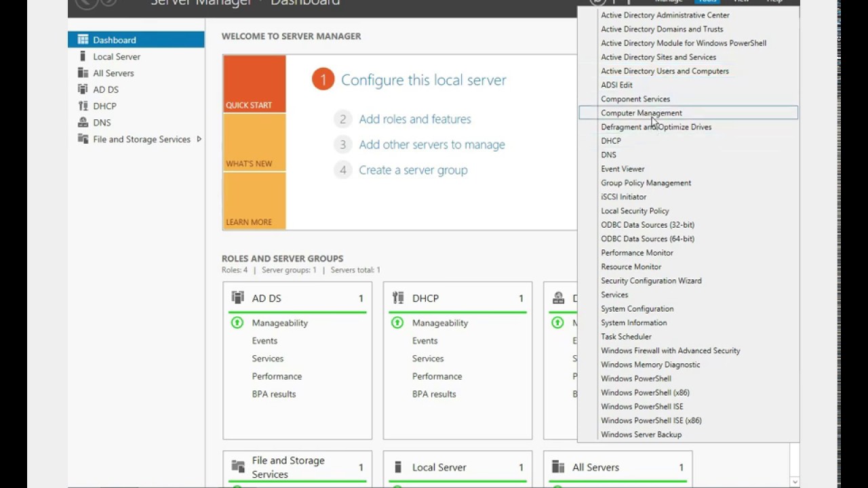Click the AD DS tile header icon
Image resolution: width=868 pixels, height=488 pixels.
[x=237, y=298]
